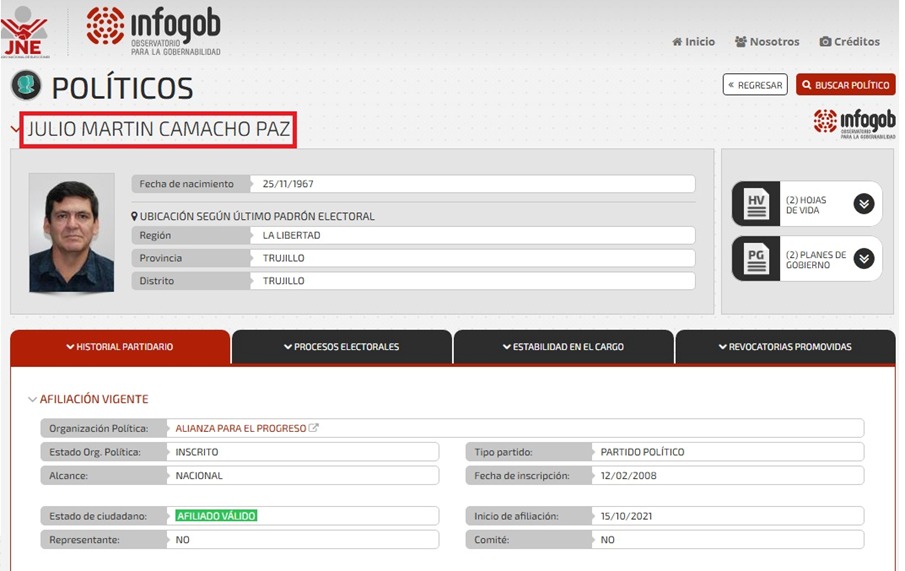Click the PG document icon
This screenshot has width=905, height=571.
click(x=758, y=259)
